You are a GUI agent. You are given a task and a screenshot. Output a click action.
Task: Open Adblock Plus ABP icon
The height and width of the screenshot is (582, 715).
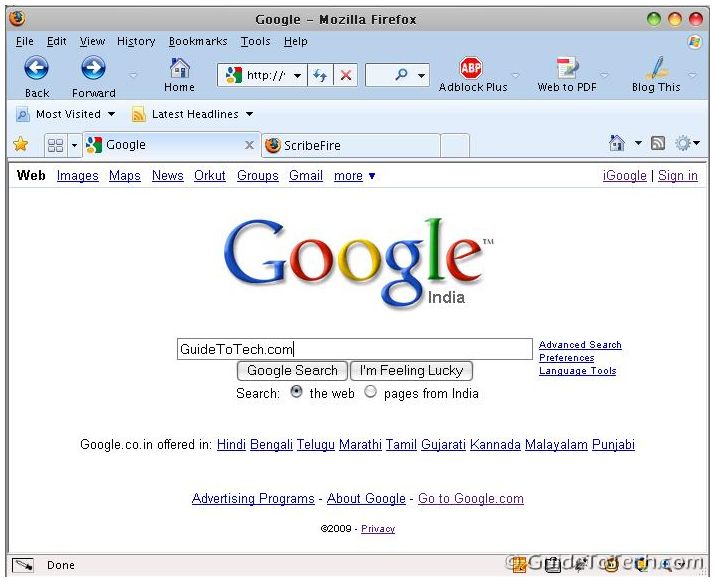[471, 68]
